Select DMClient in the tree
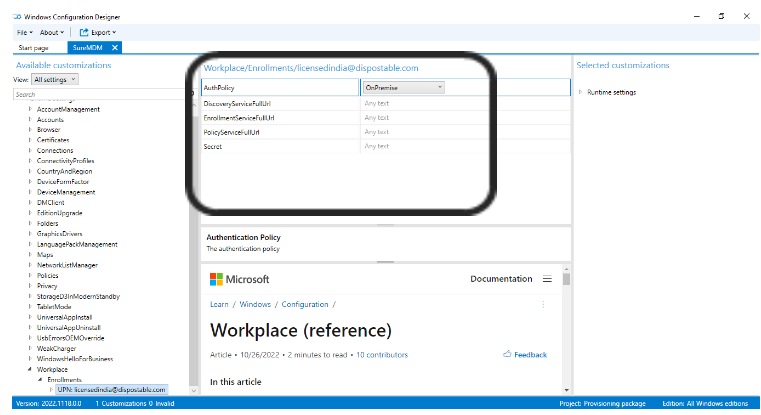761x415 pixels. pos(50,202)
